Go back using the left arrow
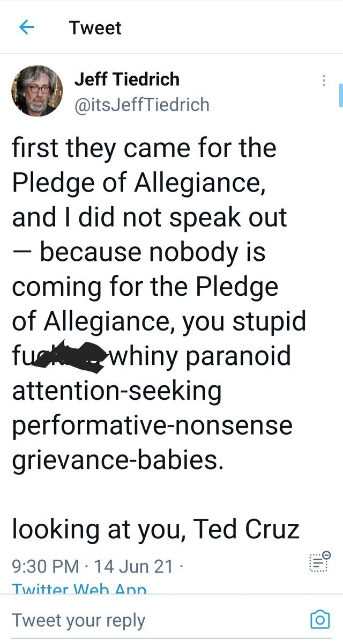The width and height of the screenshot is (343, 644). [26, 27]
